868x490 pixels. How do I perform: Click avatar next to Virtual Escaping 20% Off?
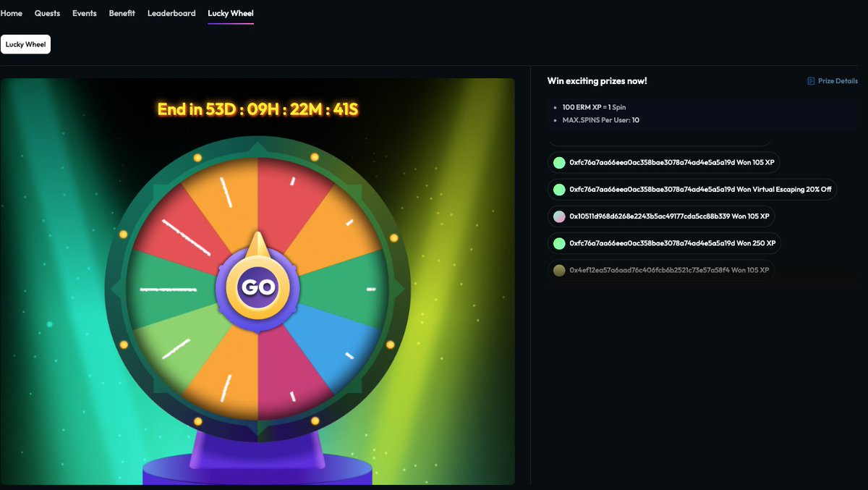[x=559, y=190]
